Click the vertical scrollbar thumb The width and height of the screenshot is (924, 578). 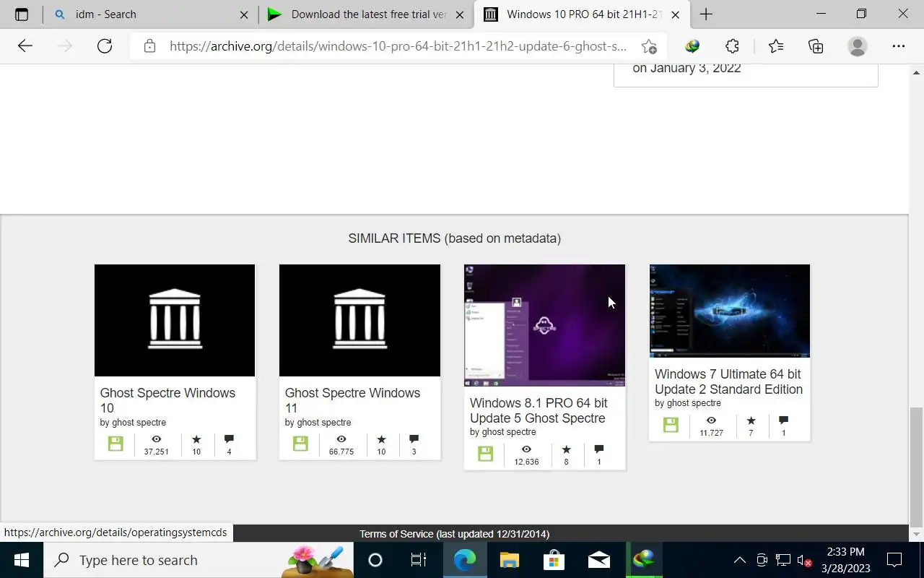[x=916, y=467]
